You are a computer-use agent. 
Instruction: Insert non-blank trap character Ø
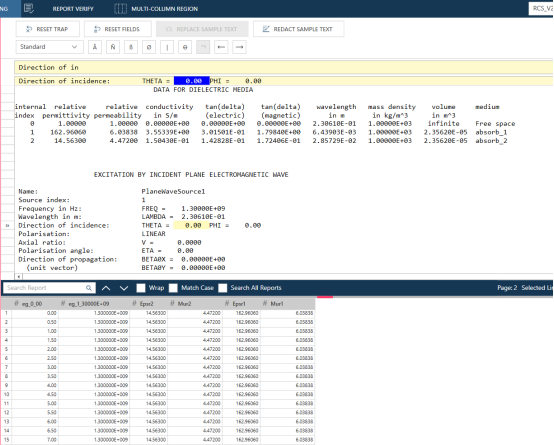coord(149,47)
